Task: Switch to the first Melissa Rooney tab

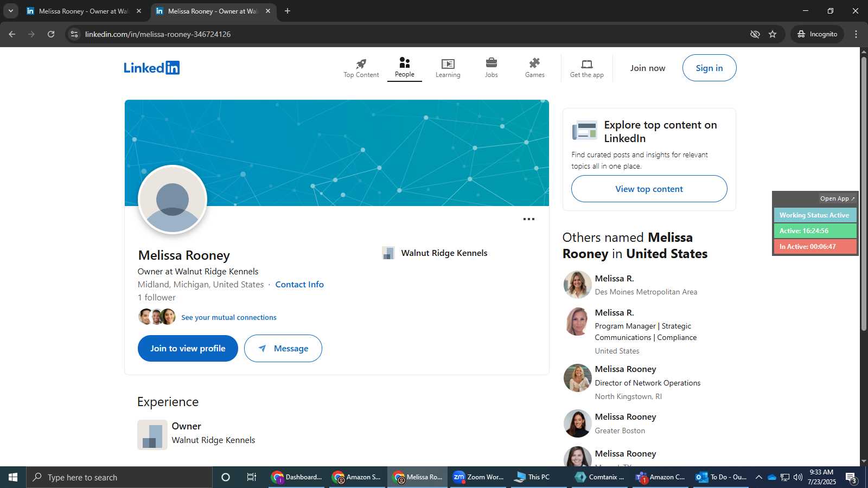Action: [84, 11]
